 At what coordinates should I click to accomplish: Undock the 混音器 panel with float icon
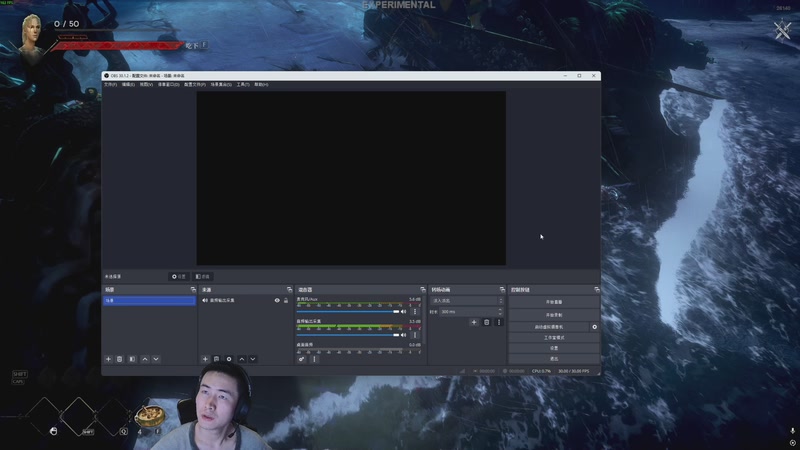click(422, 289)
